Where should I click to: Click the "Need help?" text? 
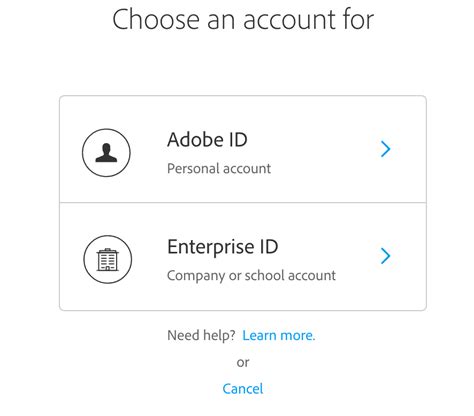click(x=201, y=335)
